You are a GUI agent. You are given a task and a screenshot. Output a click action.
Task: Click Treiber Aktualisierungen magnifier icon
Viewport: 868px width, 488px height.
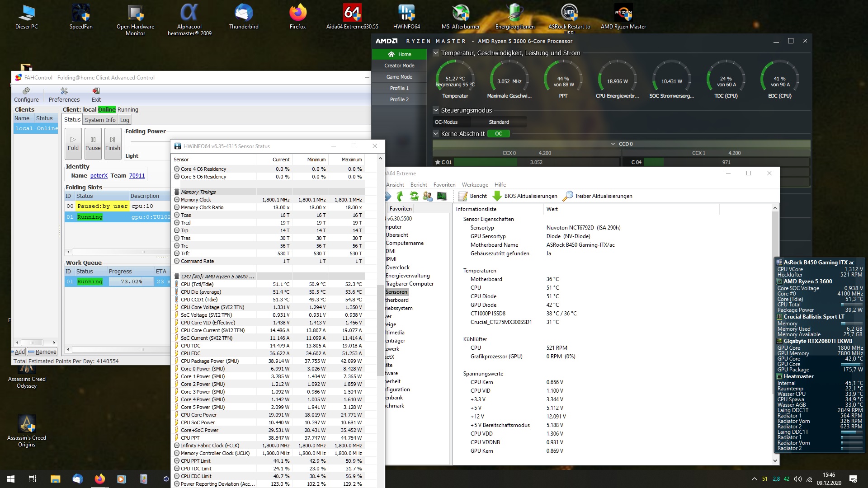(567, 196)
